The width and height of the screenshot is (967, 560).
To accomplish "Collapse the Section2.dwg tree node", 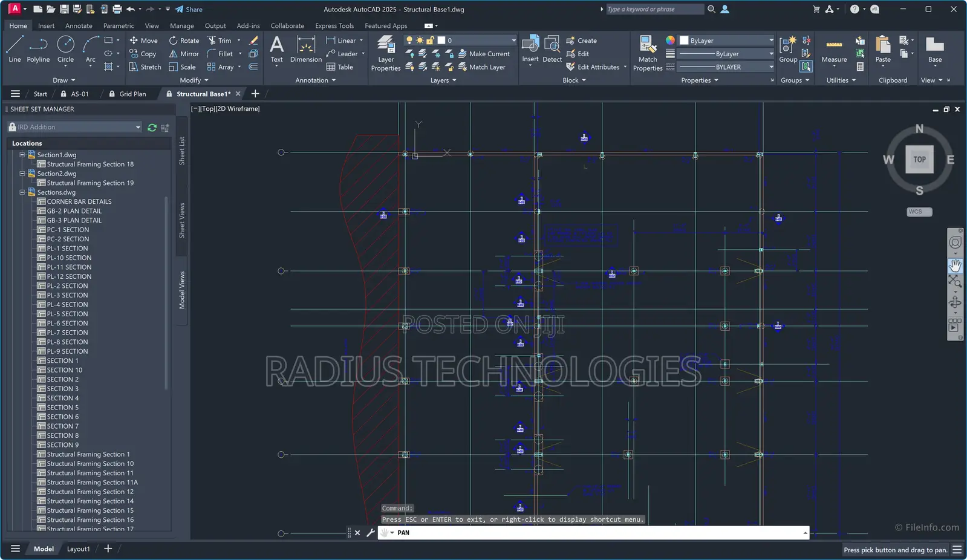I will click(22, 174).
